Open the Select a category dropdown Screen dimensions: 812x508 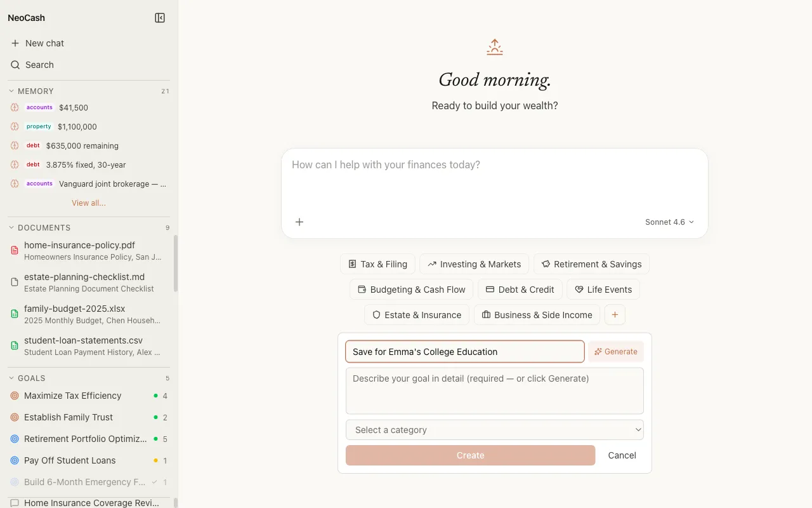494,430
